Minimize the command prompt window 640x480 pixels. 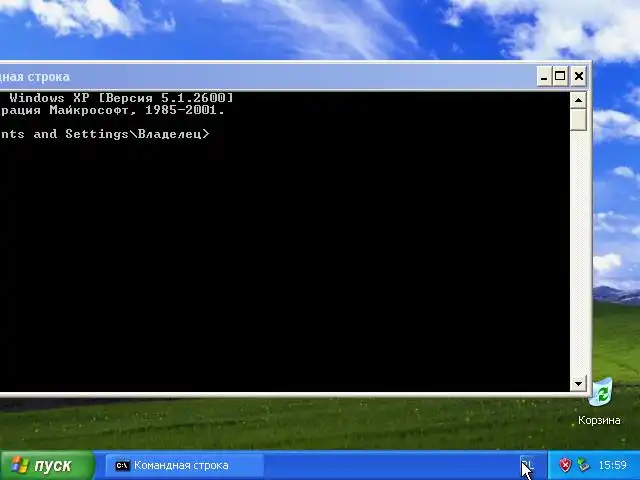pyautogui.click(x=544, y=76)
